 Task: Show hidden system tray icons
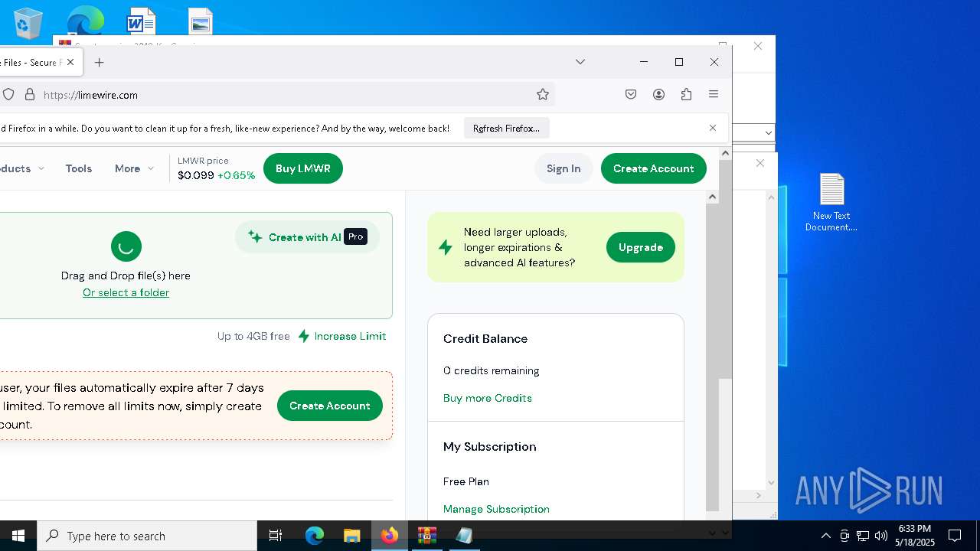[x=825, y=536]
